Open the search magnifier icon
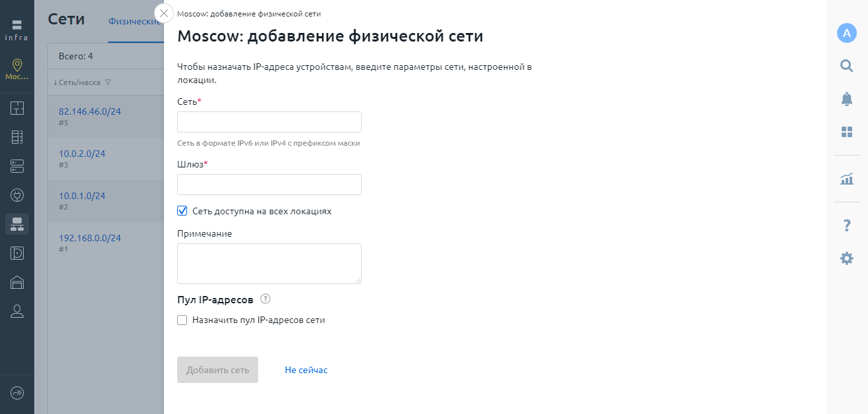This screenshot has width=868, height=414. click(x=847, y=65)
